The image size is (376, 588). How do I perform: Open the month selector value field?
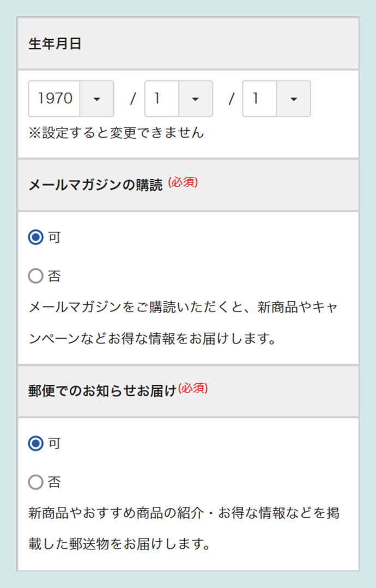click(162, 99)
